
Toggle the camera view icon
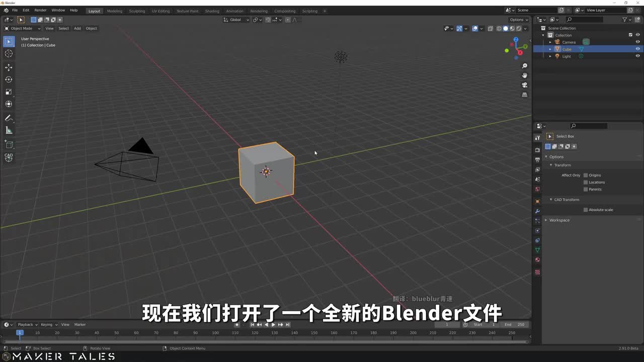[x=525, y=85]
